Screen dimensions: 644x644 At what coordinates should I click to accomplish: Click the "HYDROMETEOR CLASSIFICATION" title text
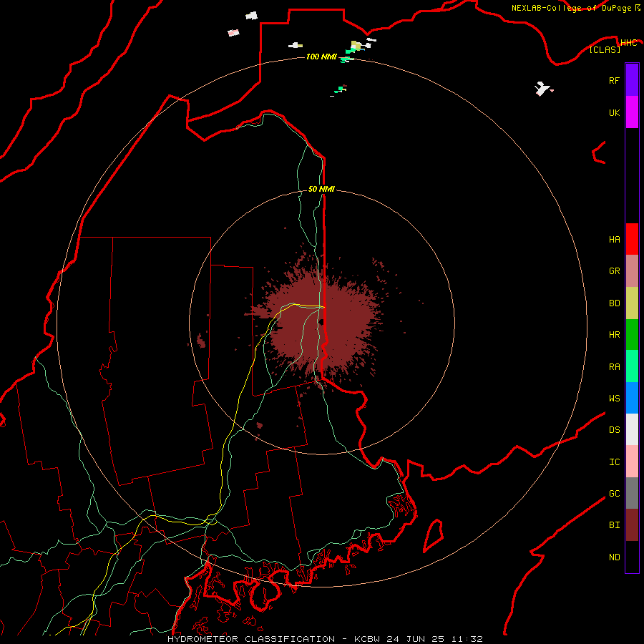point(251,639)
